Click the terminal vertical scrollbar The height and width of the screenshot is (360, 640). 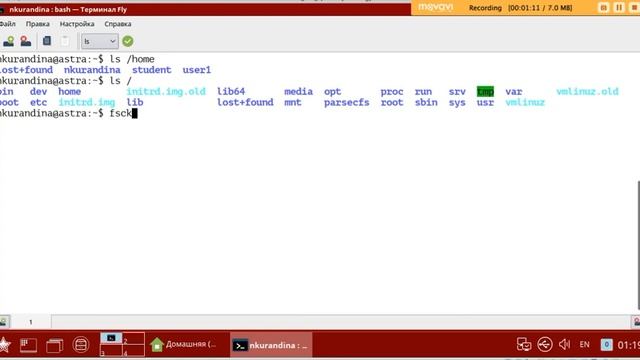[x=638, y=245]
